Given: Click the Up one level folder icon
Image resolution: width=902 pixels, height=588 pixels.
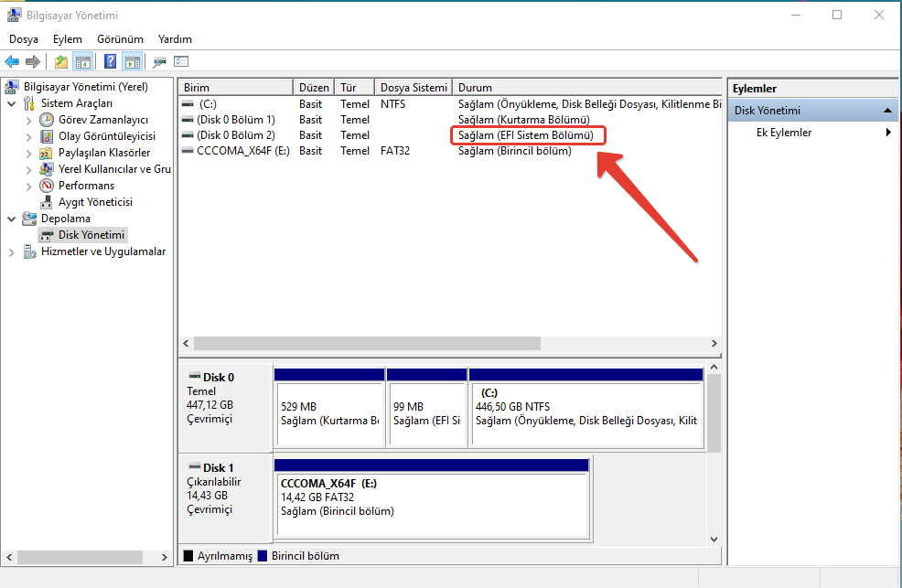Looking at the screenshot, I should [x=61, y=62].
